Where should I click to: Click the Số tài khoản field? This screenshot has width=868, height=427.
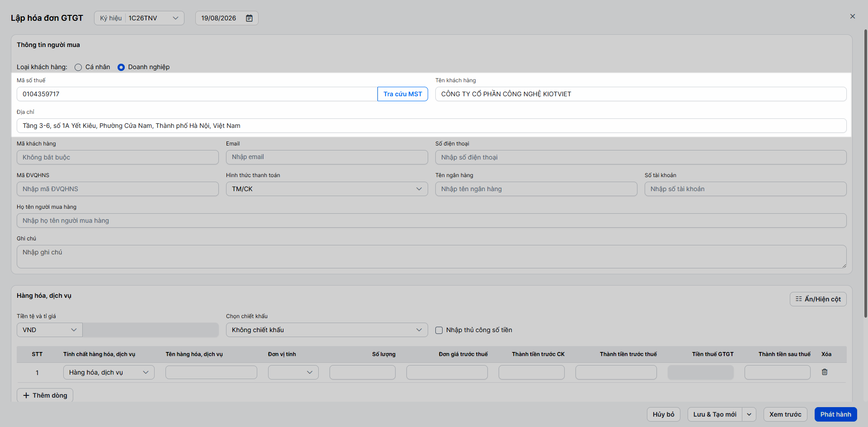click(745, 189)
